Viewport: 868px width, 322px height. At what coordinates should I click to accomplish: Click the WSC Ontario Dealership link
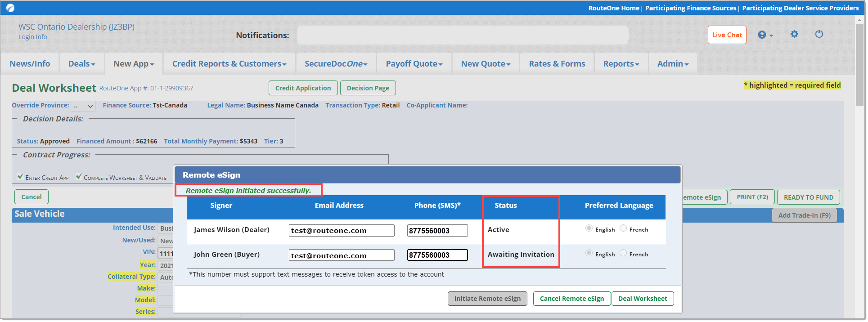click(x=76, y=27)
